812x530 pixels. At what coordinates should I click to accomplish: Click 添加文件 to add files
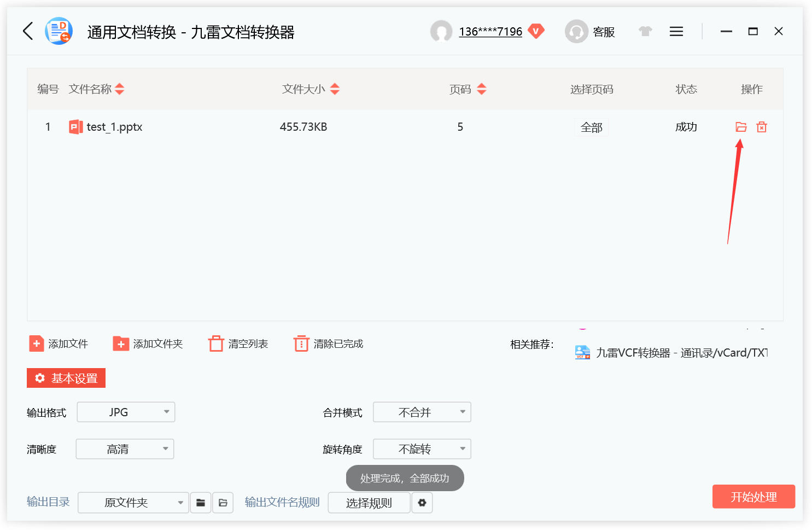pyautogui.click(x=59, y=343)
